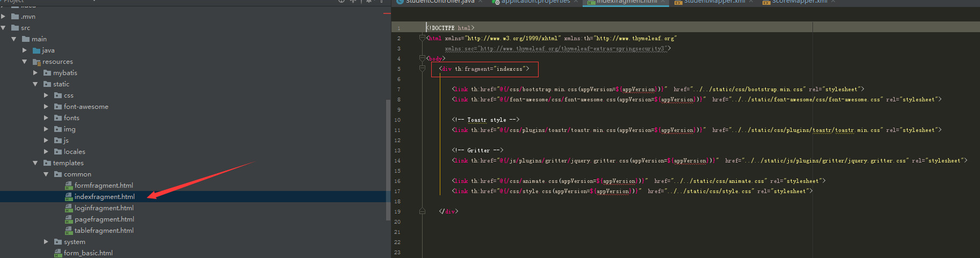Collapse the static folder arrow
The image size is (980, 258).
[x=35, y=84]
